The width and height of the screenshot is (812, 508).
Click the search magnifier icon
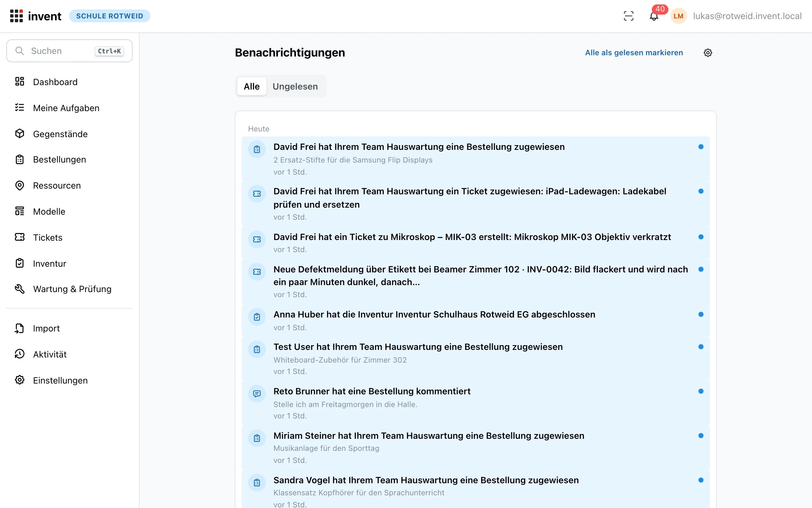(x=20, y=51)
